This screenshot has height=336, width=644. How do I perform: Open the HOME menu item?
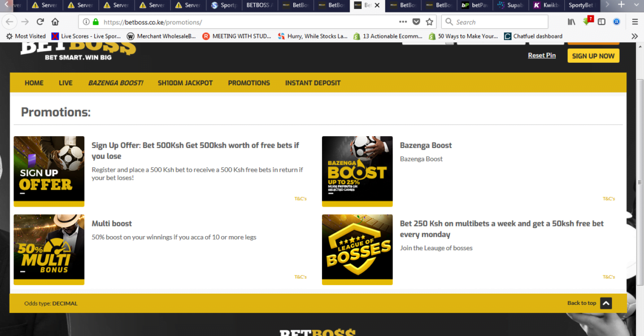click(x=34, y=83)
